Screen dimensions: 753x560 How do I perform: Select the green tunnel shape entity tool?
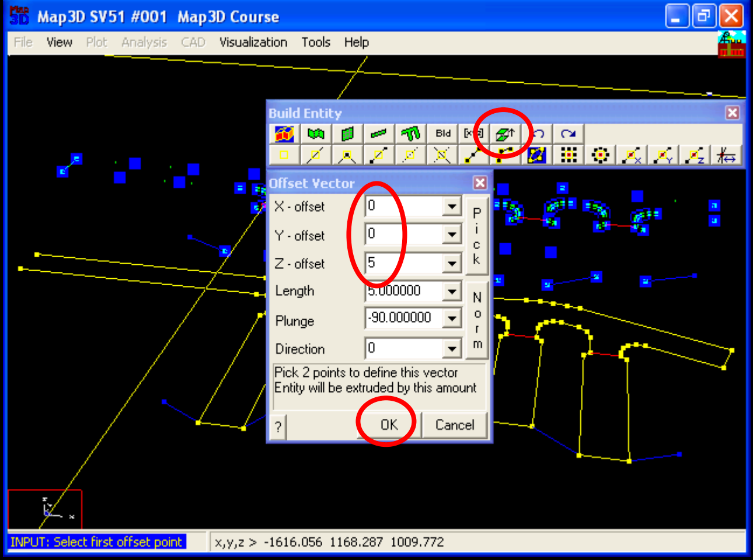410,134
